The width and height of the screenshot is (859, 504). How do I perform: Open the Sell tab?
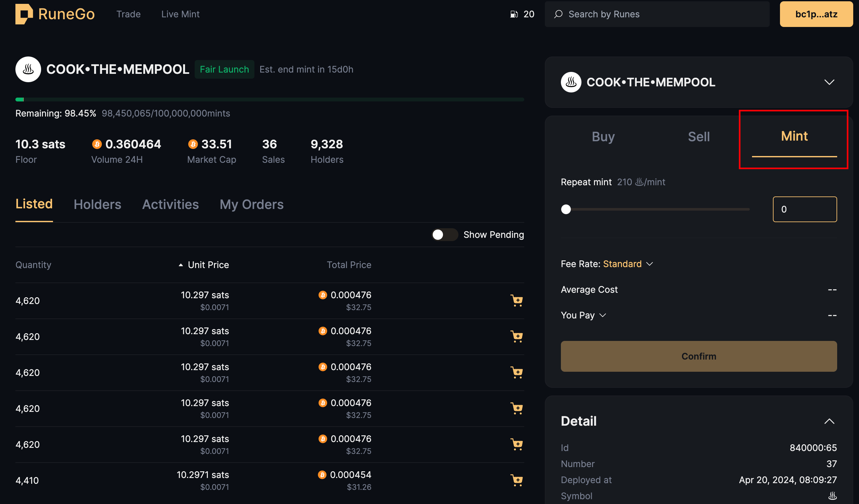coord(698,136)
